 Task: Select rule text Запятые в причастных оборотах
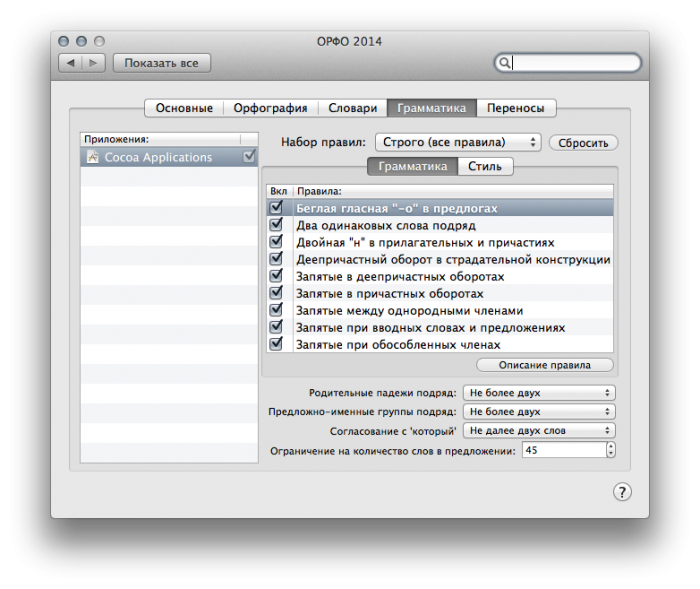click(390, 293)
